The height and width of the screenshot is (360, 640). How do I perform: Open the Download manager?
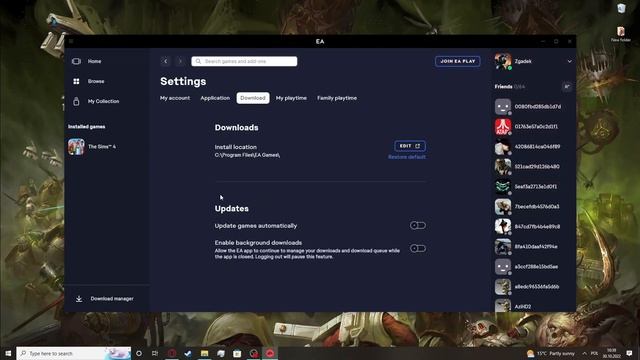click(x=105, y=299)
